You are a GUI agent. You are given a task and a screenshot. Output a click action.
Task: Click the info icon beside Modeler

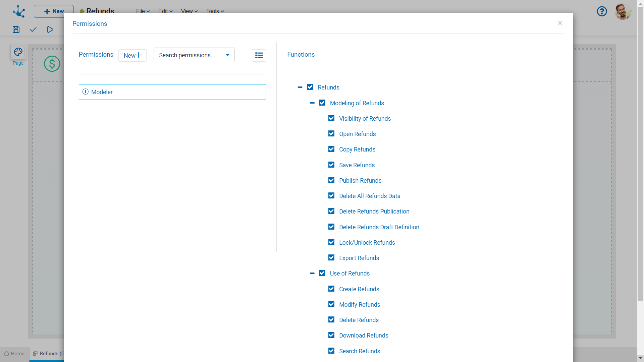86,92
